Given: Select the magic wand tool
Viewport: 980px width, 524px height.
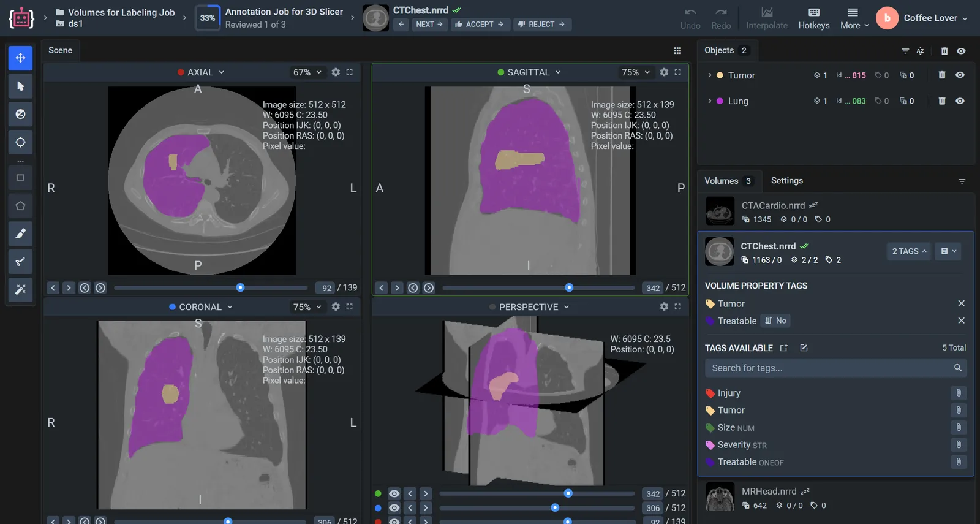Looking at the screenshot, I should 20,289.
